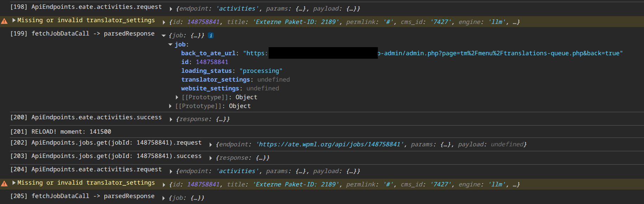The width and height of the screenshot is (644, 204).
Task: Click the RELOAD! moment: 141500 log line
Action: 71,132
